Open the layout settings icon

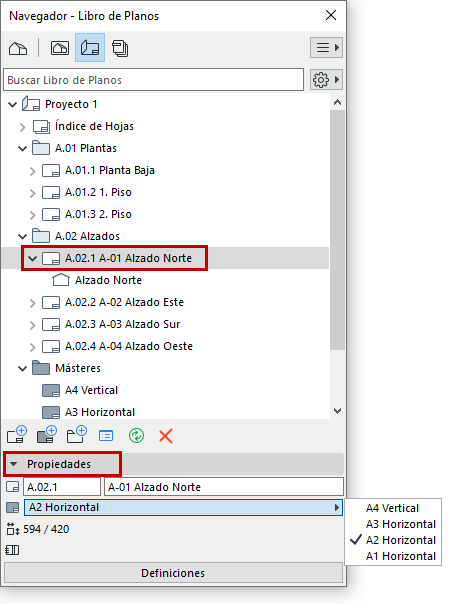(106, 436)
